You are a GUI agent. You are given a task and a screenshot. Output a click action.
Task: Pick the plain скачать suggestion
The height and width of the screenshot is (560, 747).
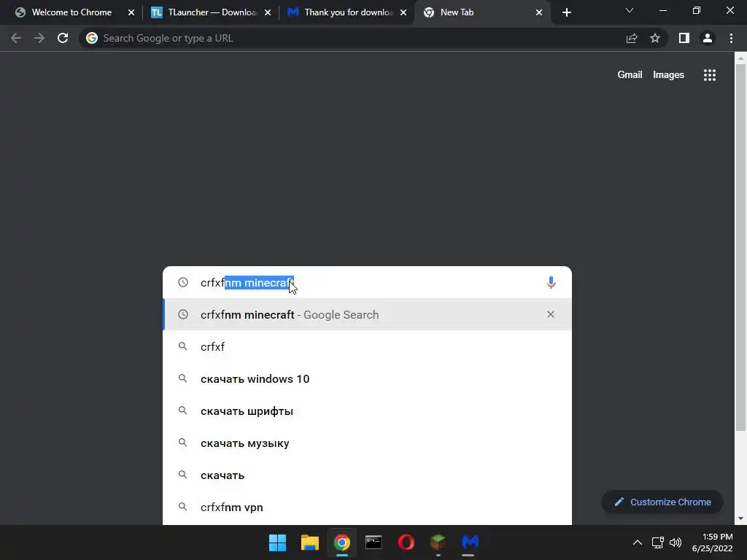click(368, 475)
